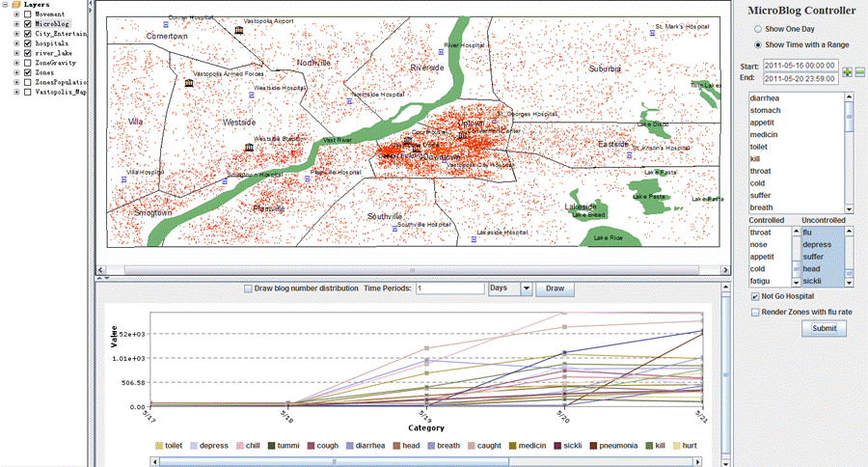Click legend scrollbar right arrow
The height and width of the screenshot is (467, 868).
pos(697,461)
